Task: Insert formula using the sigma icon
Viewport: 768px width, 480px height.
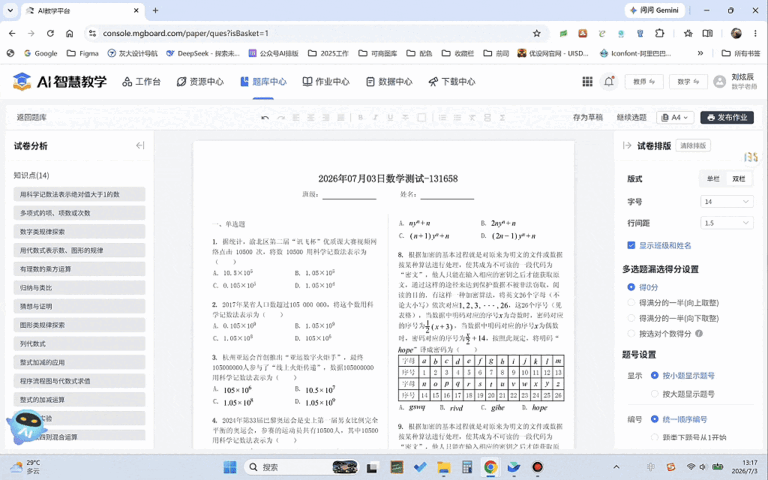Action: [503, 118]
